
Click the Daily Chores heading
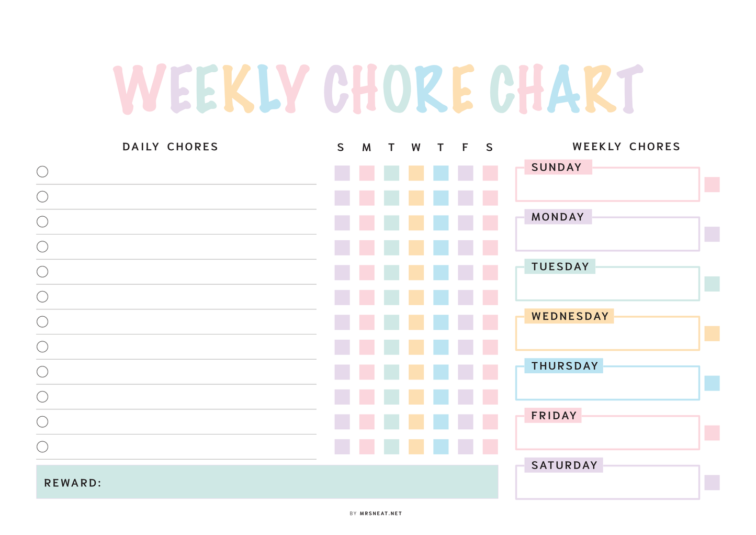(170, 147)
